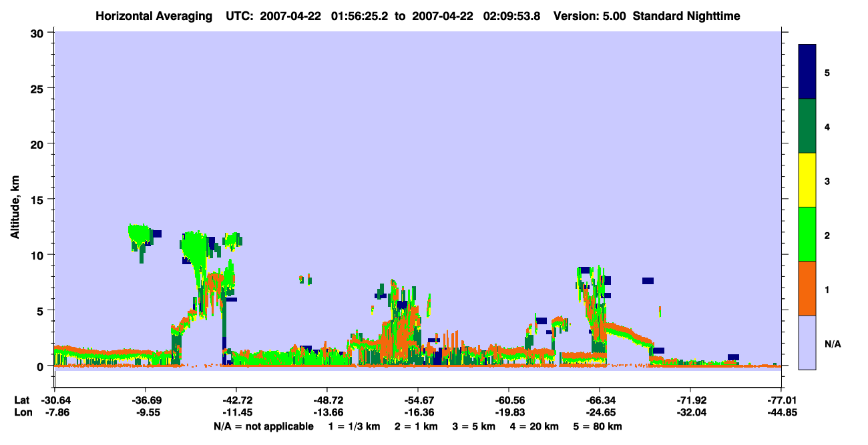Viewport: 868px width, 445px height.
Task: Click longitude value -44.85
Action: coord(781,412)
